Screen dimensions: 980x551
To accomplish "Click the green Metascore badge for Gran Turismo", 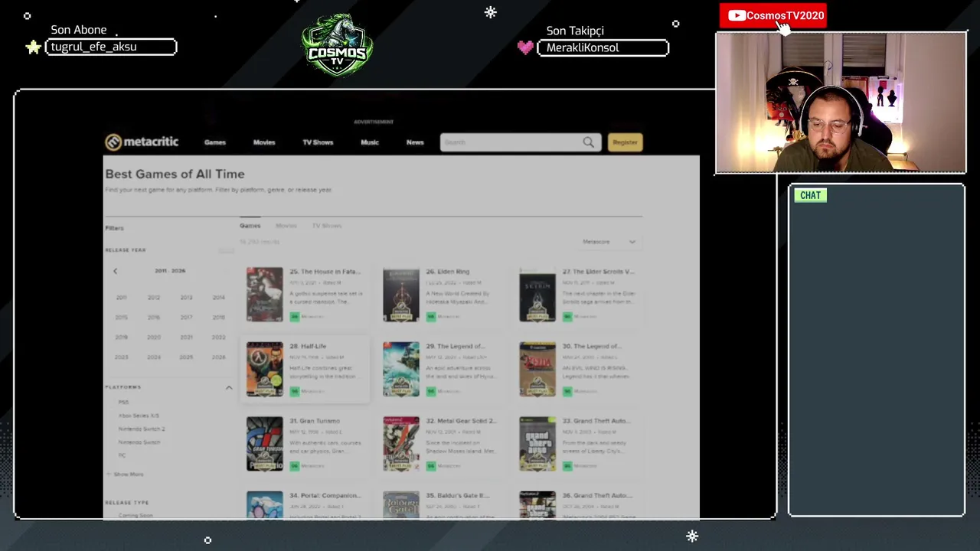I will pyautogui.click(x=294, y=465).
